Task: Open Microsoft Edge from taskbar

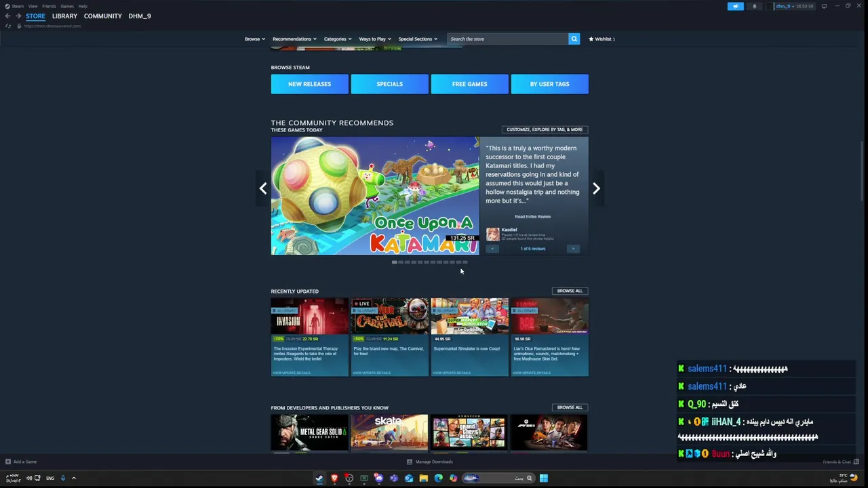Action: click(x=438, y=478)
